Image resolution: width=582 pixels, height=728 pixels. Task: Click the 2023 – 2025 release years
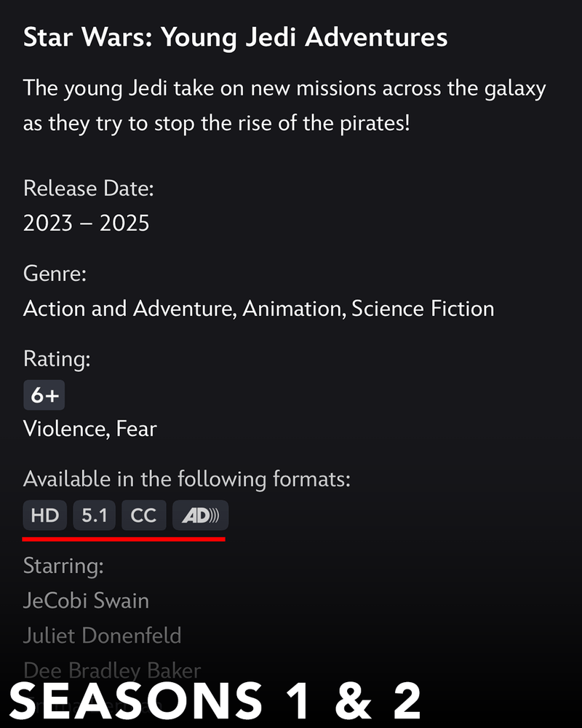pos(86,223)
